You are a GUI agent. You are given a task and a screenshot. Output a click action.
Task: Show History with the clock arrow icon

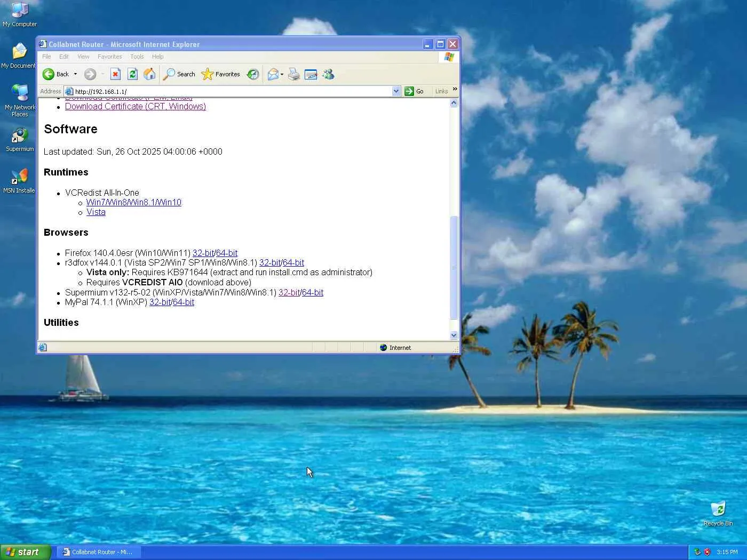coord(253,74)
